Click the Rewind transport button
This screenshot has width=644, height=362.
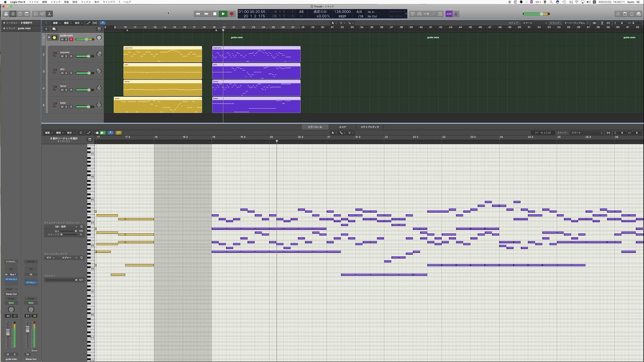[198, 14]
